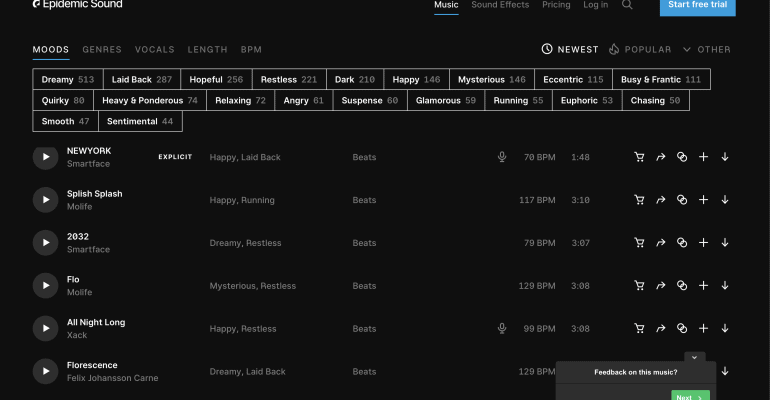Download All Night Long with down arrow
770x400 pixels.
[x=725, y=328]
